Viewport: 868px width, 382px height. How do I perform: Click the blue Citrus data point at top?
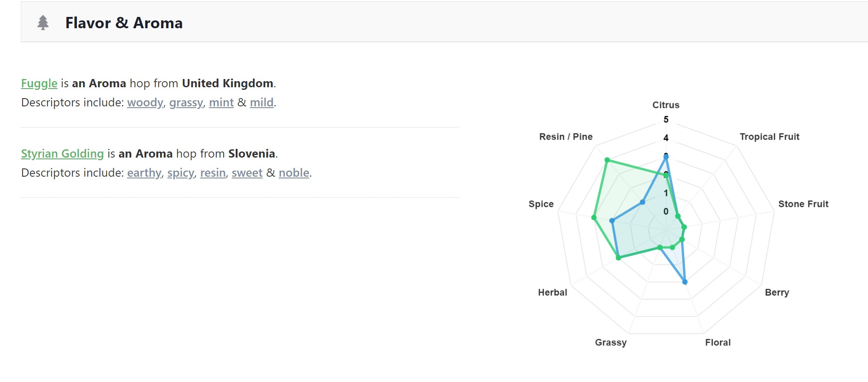(x=666, y=157)
